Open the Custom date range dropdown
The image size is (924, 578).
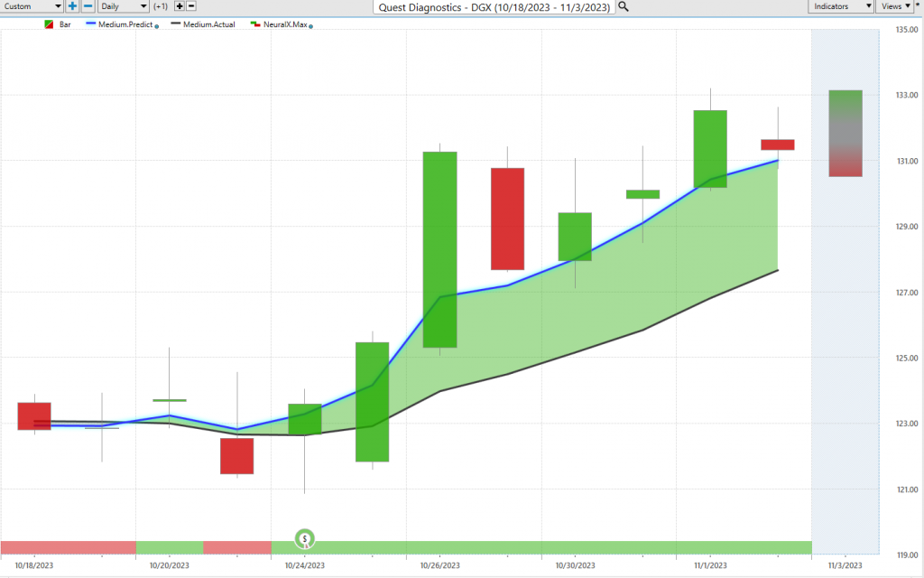(32, 6)
